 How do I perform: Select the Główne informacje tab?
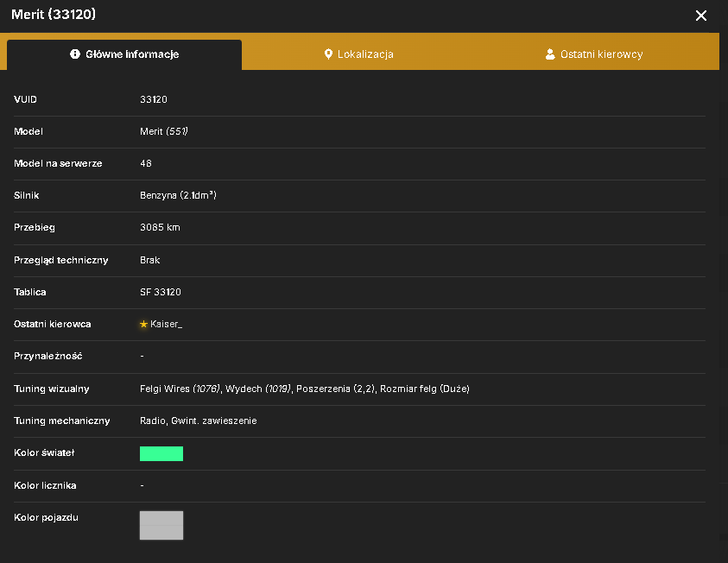click(x=124, y=54)
